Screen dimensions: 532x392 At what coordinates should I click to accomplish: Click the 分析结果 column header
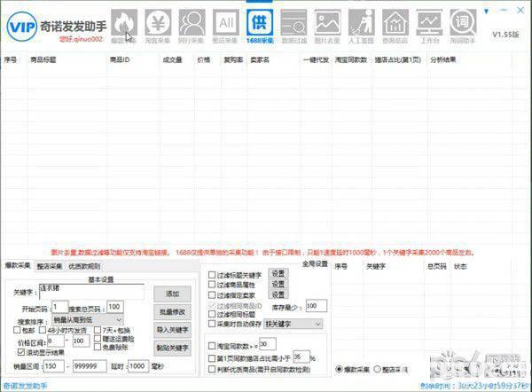(443, 60)
